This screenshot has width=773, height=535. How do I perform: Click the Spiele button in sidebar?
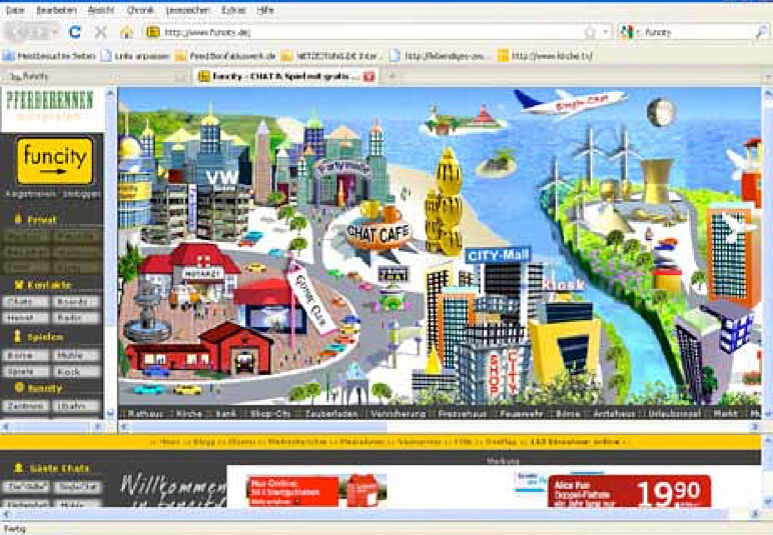click(25, 372)
